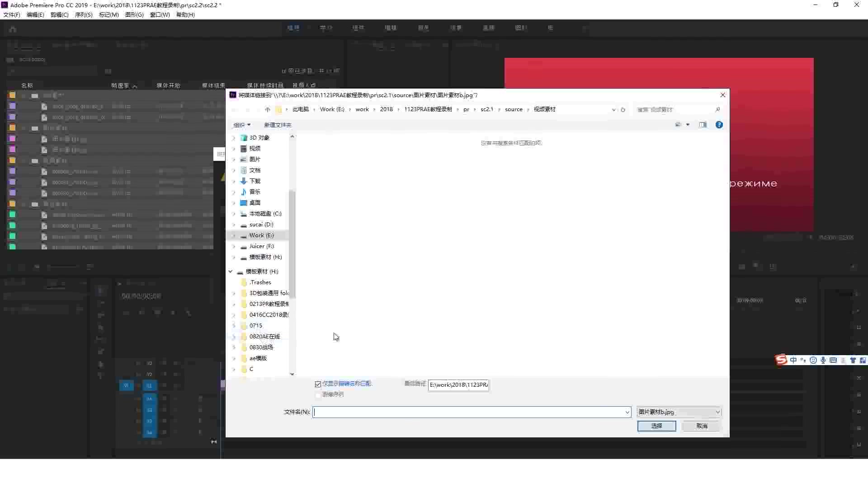868x488 pixels.
Task: Select the 视频 library in the tree
Action: point(255,149)
